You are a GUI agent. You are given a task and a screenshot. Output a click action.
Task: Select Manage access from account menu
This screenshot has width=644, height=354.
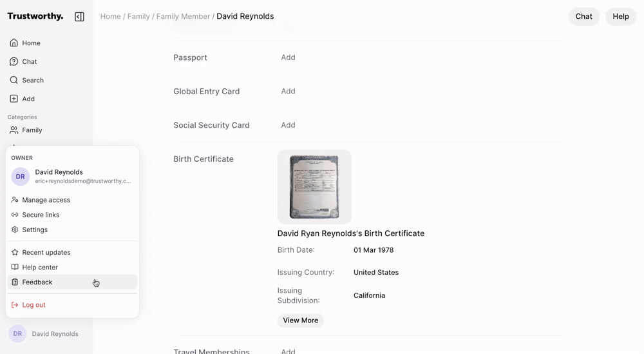tap(46, 200)
